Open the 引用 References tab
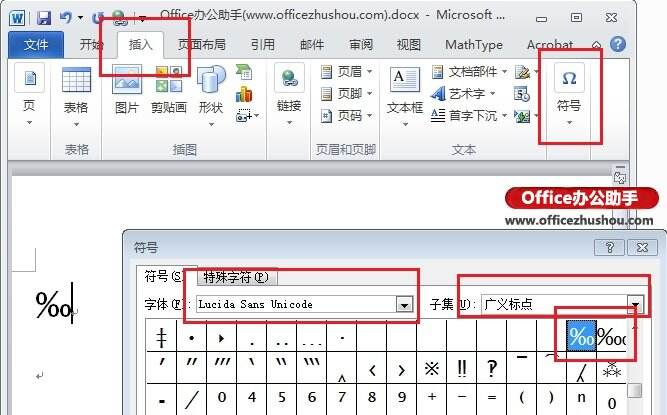 (x=262, y=44)
